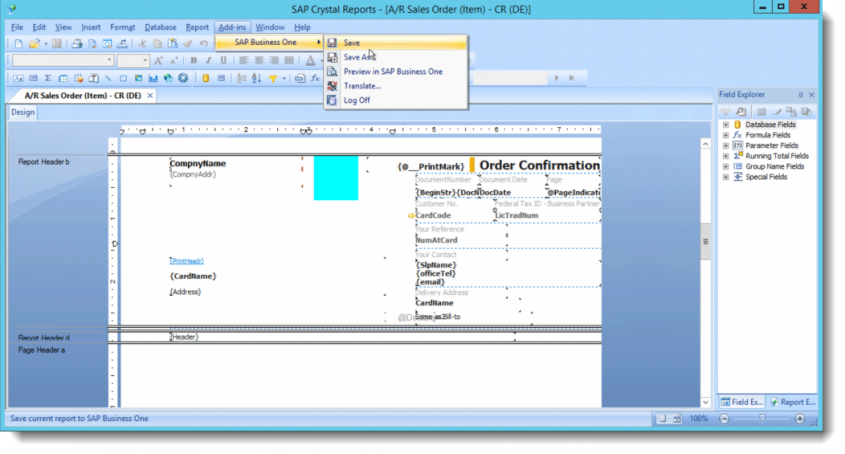Select the CompnyName field

pos(197,163)
